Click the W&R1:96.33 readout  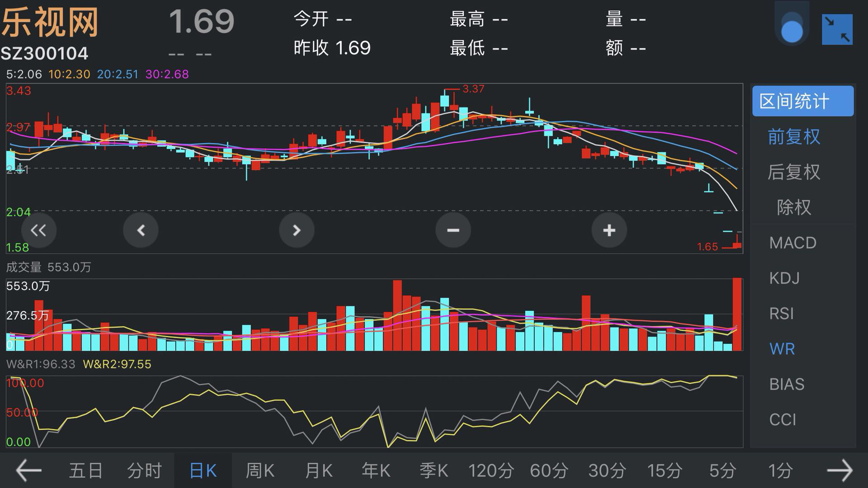click(x=41, y=364)
